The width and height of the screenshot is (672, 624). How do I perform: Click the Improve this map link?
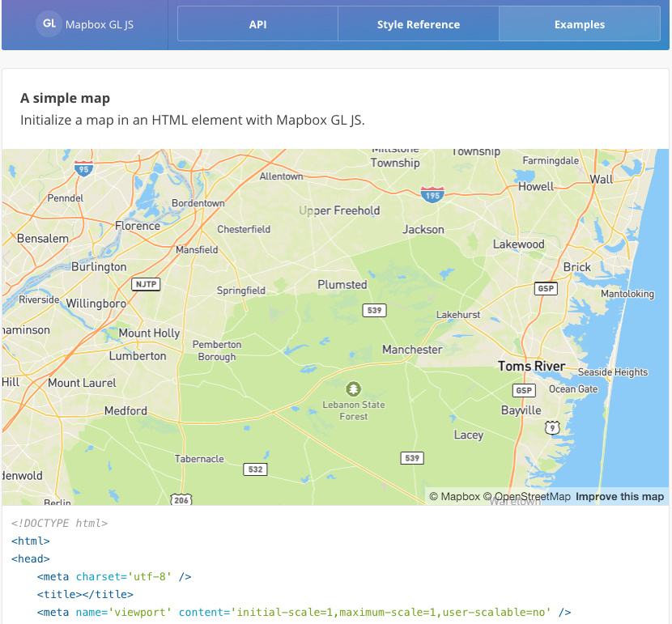[619, 496]
